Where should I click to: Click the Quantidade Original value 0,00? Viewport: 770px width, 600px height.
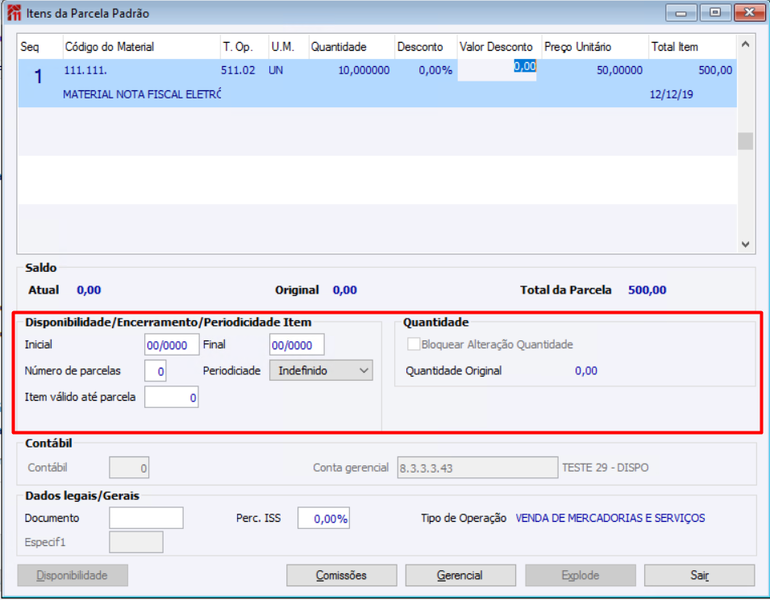(x=586, y=371)
